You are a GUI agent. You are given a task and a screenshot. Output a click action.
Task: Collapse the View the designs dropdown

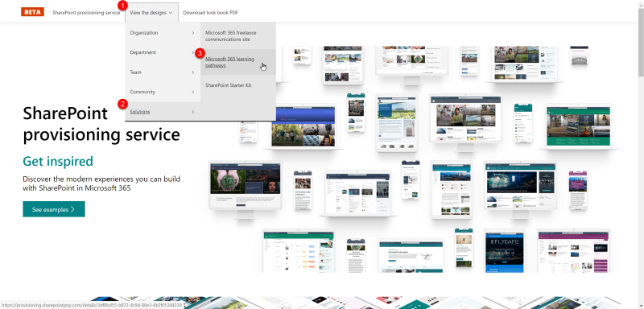[151, 13]
